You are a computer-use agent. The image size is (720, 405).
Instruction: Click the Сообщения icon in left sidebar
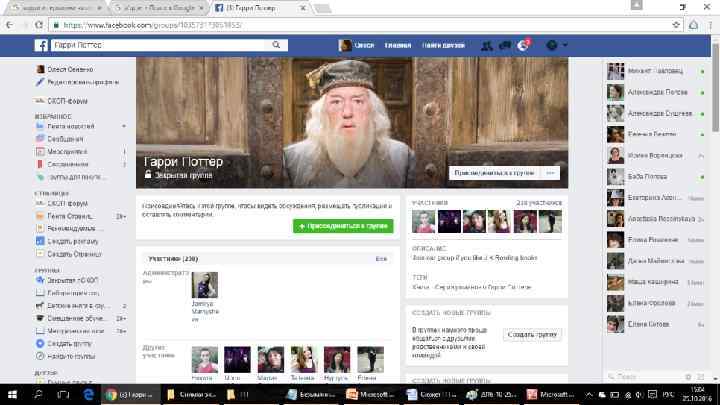coord(40,139)
